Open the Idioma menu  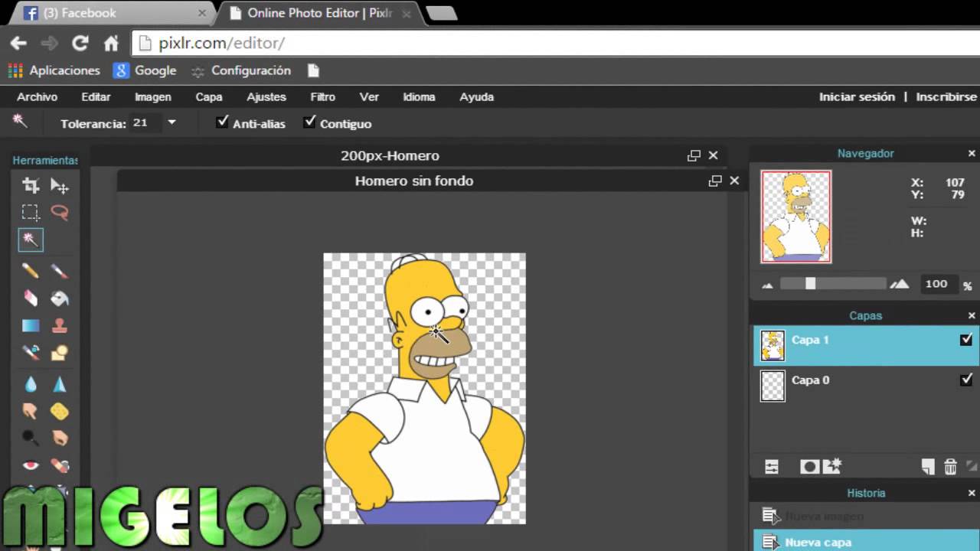point(419,96)
